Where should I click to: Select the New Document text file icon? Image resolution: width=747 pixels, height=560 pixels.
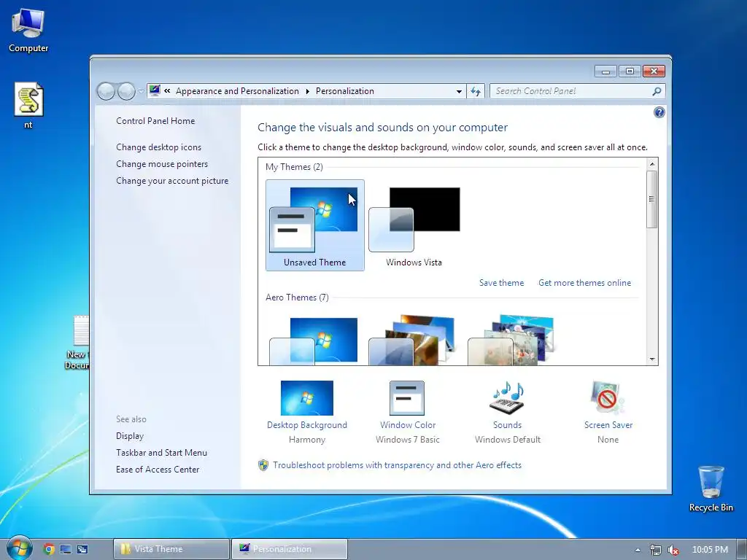tap(79, 342)
